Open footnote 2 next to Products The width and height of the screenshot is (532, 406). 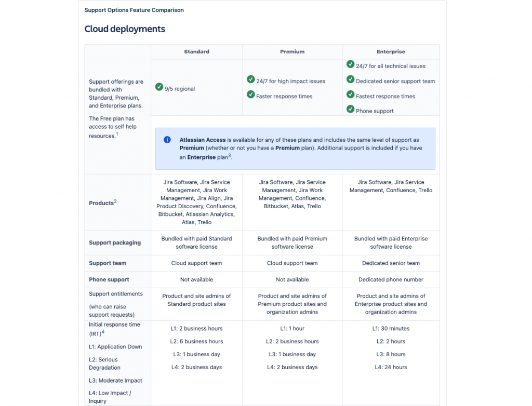(115, 201)
